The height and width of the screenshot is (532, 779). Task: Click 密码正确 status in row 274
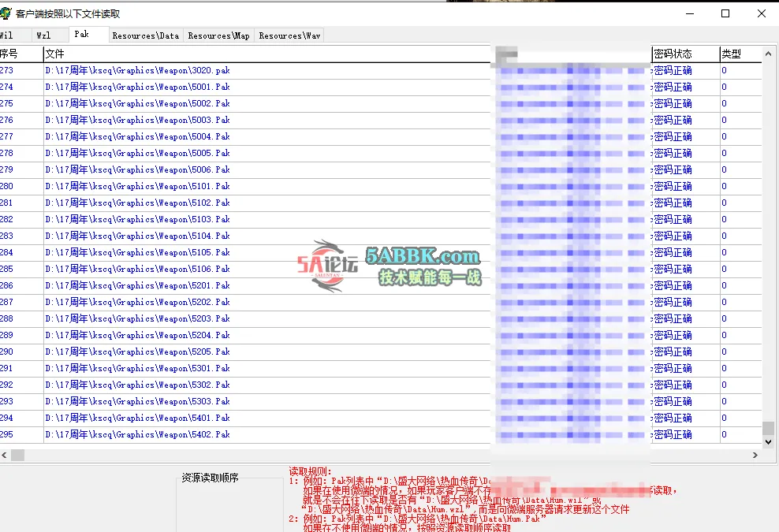click(673, 87)
